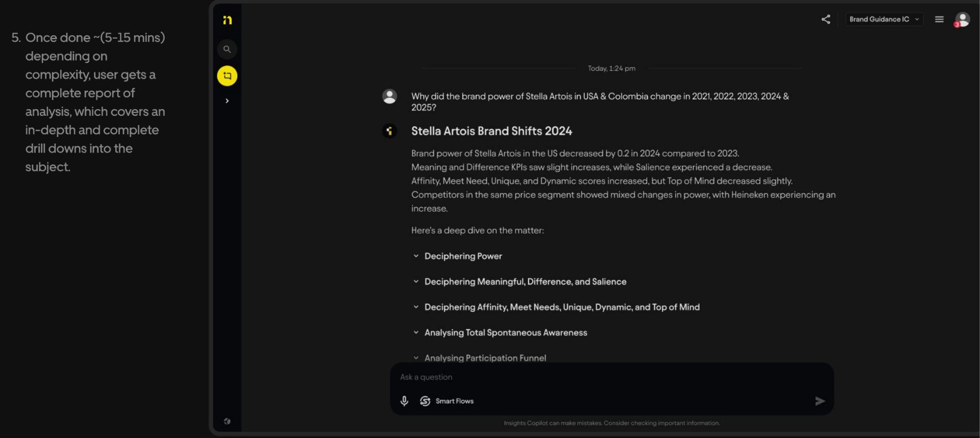Open the hamburger menu icon
Image resolution: width=980 pixels, height=438 pixels.
pyautogui.click(x=939, y=19)
